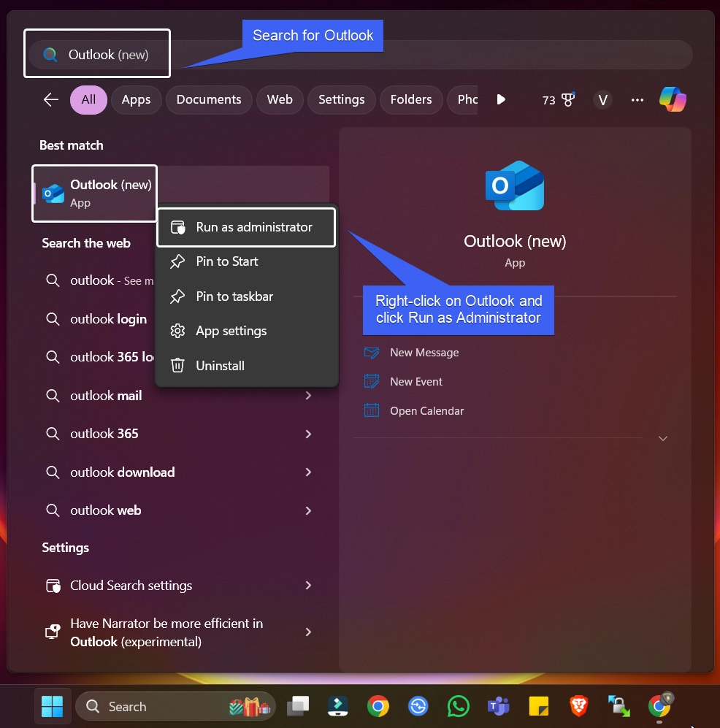Click the New Event calendar icon

tap(372, 382)
